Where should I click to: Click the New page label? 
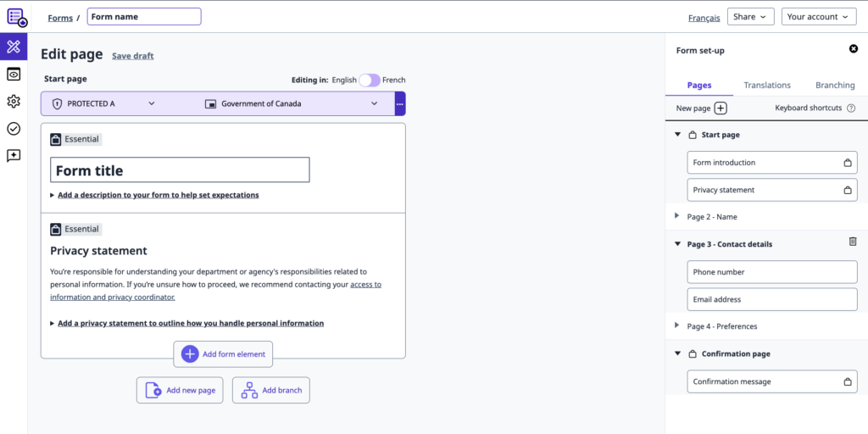[693, 108]
